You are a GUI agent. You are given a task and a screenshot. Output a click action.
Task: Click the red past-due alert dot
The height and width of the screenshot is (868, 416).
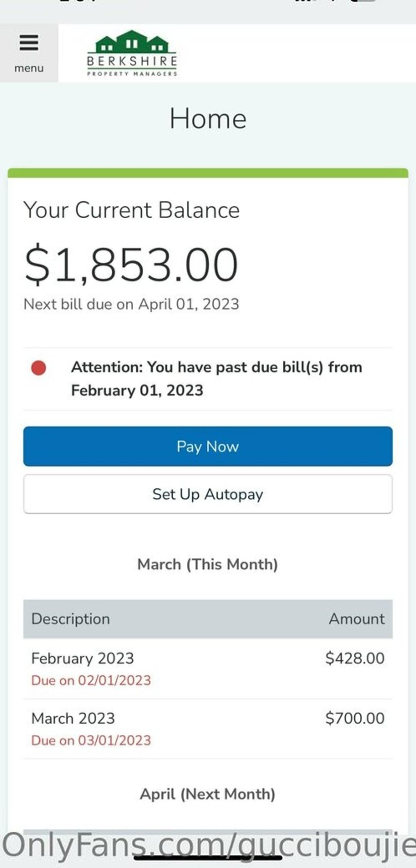pos(39,368)
